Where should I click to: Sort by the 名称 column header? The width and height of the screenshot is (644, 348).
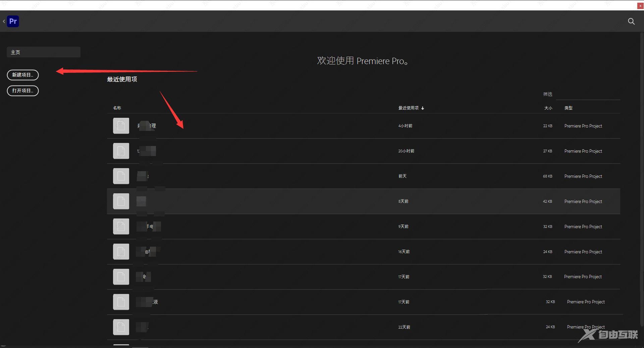(117, 108)
